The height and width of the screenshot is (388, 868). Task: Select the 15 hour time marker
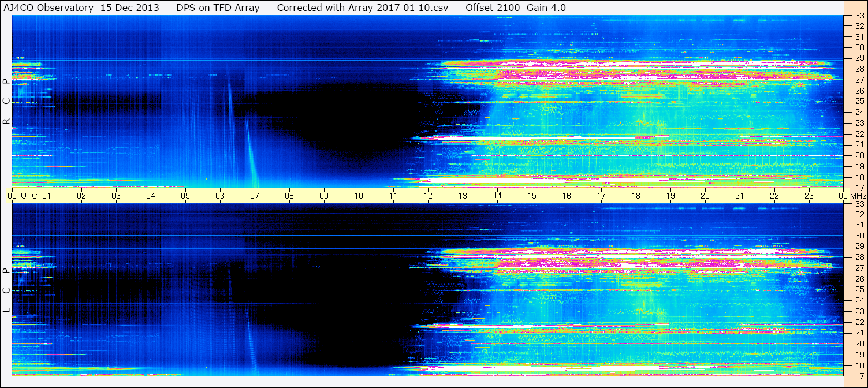(x=532, y=196)
